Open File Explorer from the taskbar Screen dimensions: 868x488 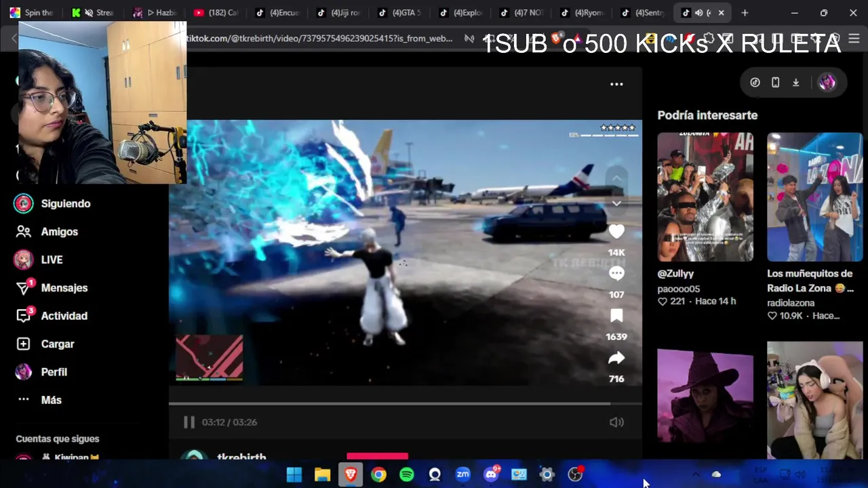pos(322,474)
